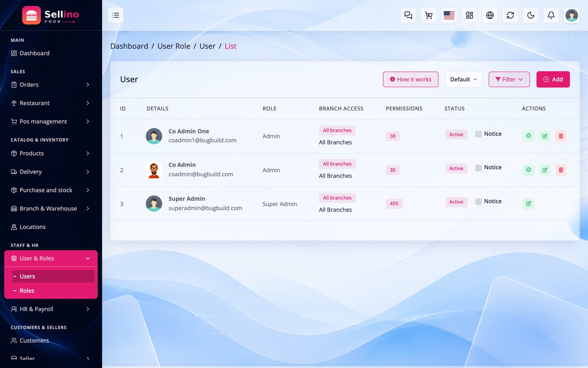588x368 pixels.
Task: Edit the Co Admin One user
Action: (x=545, y=136)
